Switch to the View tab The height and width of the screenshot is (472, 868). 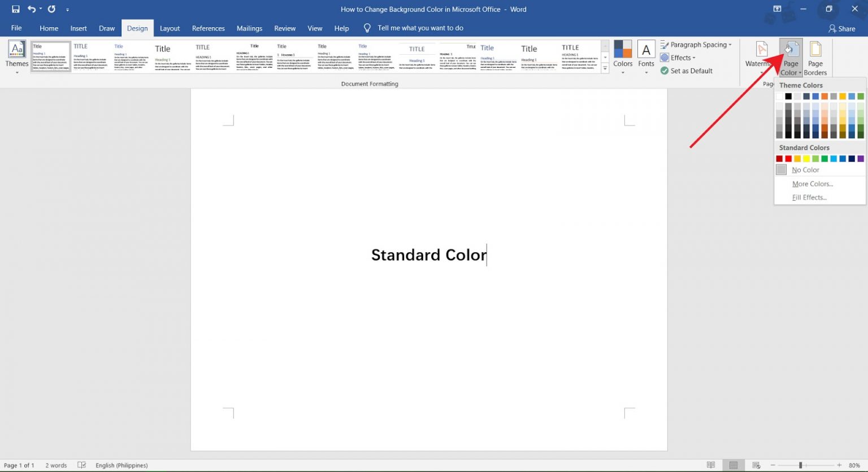(x=315, y=28)
